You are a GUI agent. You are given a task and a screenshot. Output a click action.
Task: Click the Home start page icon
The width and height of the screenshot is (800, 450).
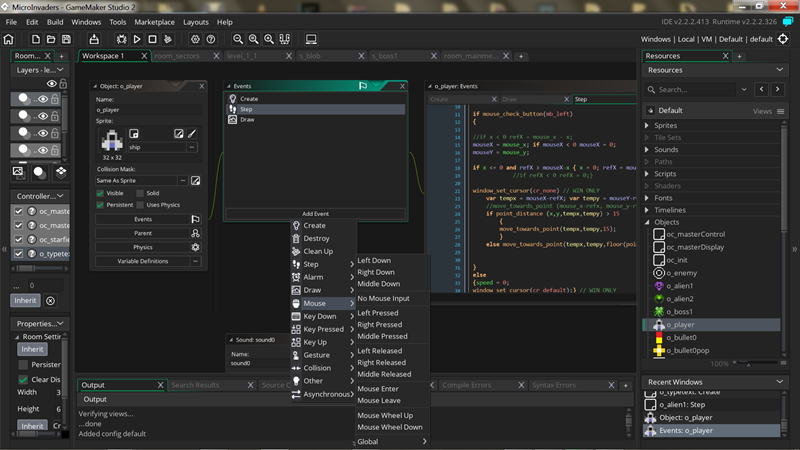pos(9,39)
